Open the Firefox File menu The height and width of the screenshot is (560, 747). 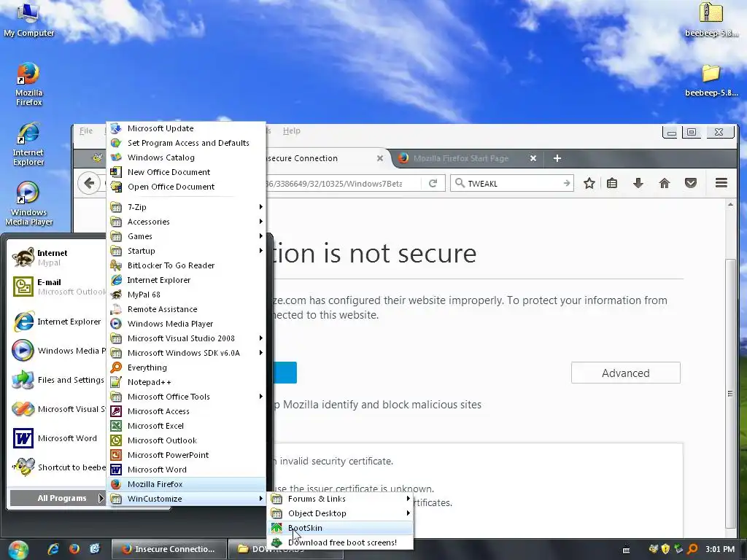(x=86, y=131)
